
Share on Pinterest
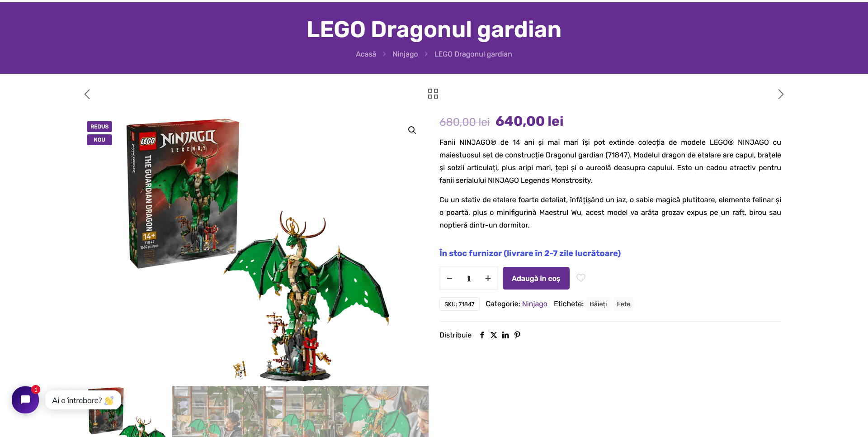(x=518, y=335)
